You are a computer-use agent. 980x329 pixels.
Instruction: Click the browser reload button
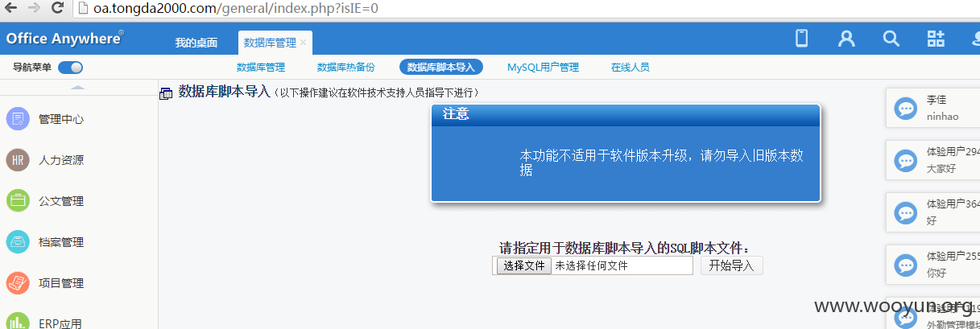click(58, 9)
